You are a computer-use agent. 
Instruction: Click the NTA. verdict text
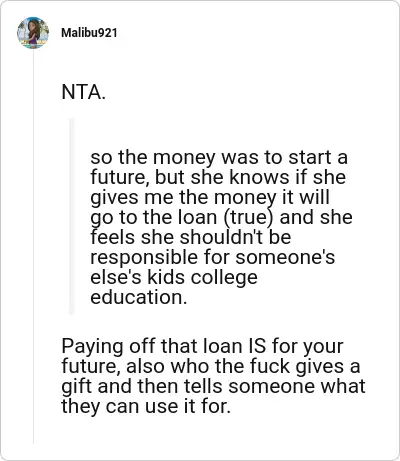[83, 92]
